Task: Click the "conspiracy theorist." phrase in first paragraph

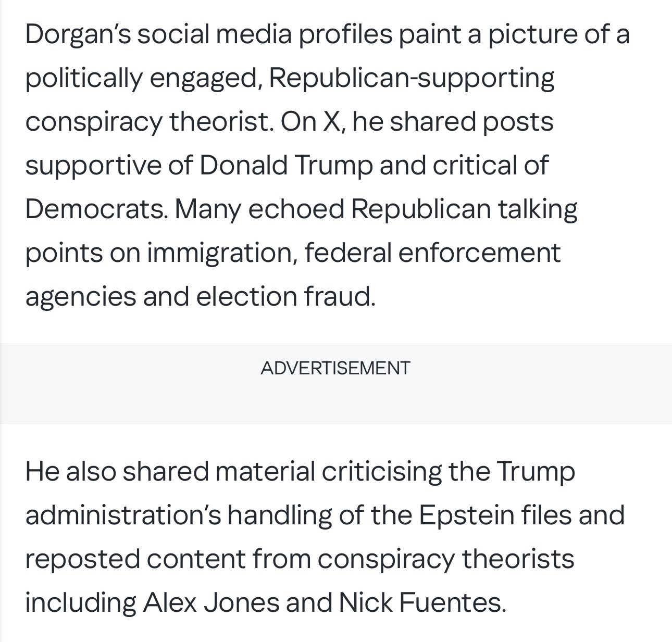Action: 149,122
